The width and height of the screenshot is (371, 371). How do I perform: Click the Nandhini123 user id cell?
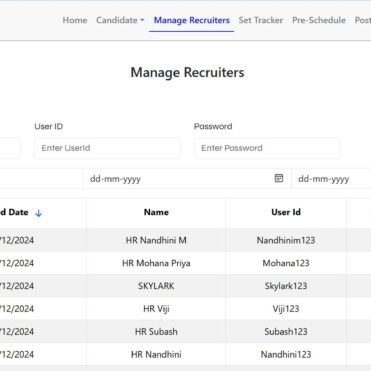click(286, 354)
